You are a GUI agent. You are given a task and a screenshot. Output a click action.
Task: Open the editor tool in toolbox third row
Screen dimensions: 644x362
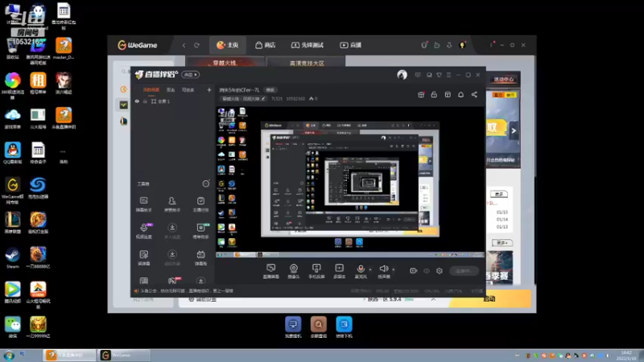[144, 257]
